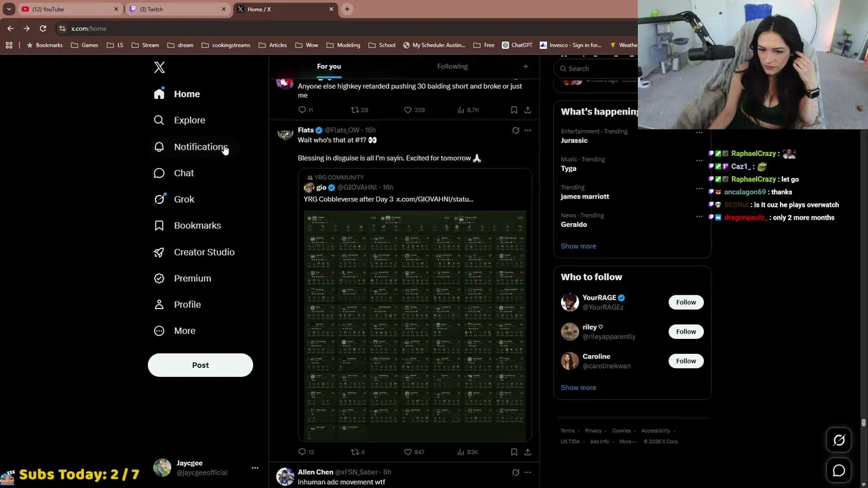The height and width of the screenshot is (488, 868).
Task: Open the cookingstreams bookmark folder
Action: [226, 45]
